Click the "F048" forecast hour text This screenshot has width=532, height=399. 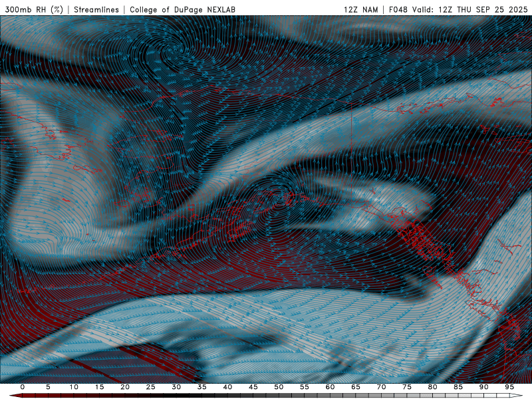coord(398,9)
